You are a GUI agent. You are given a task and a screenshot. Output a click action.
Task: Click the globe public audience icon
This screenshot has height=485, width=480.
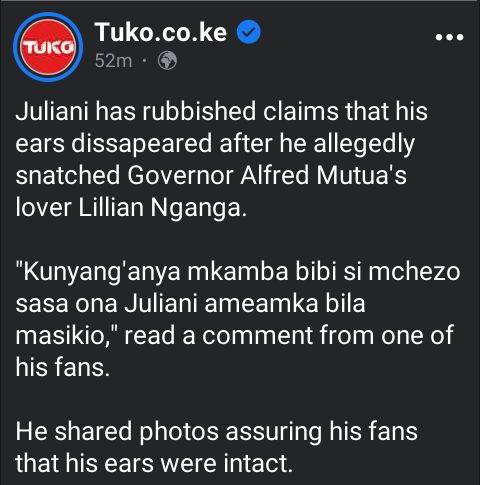[167, 61]
